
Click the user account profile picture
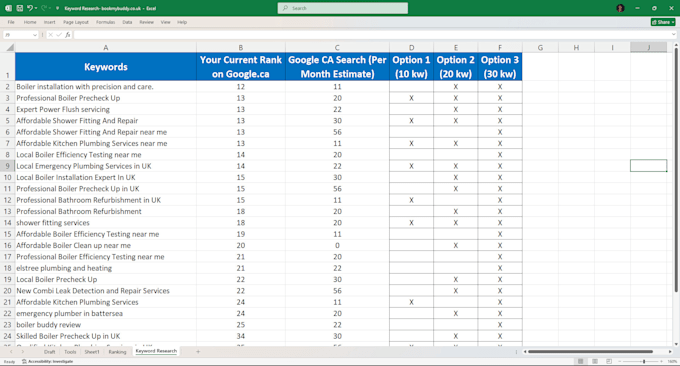click(x=621, y=8)
